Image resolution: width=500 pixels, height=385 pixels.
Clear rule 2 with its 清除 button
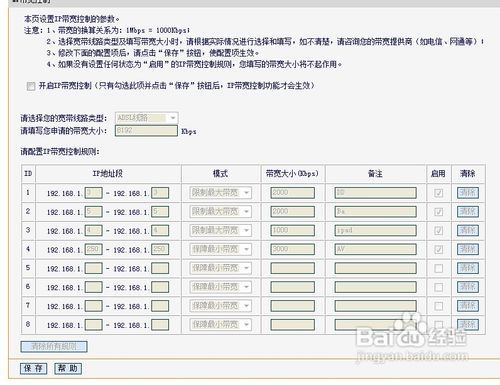[468, 212]
